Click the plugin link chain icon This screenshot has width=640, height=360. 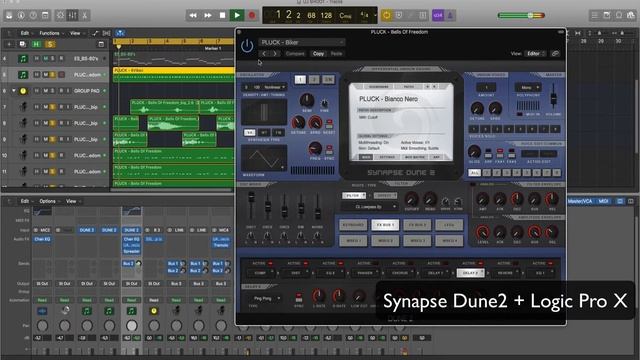coord(555,53)
